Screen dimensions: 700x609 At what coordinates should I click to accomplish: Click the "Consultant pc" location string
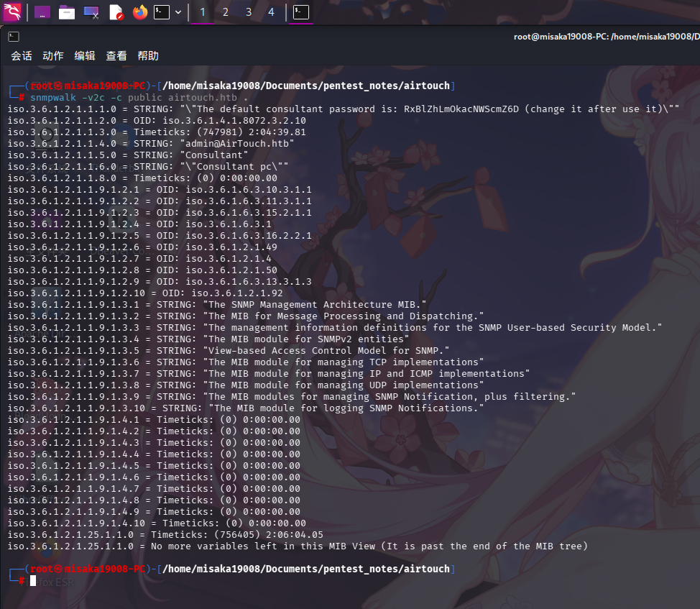(x=234, y=167)
